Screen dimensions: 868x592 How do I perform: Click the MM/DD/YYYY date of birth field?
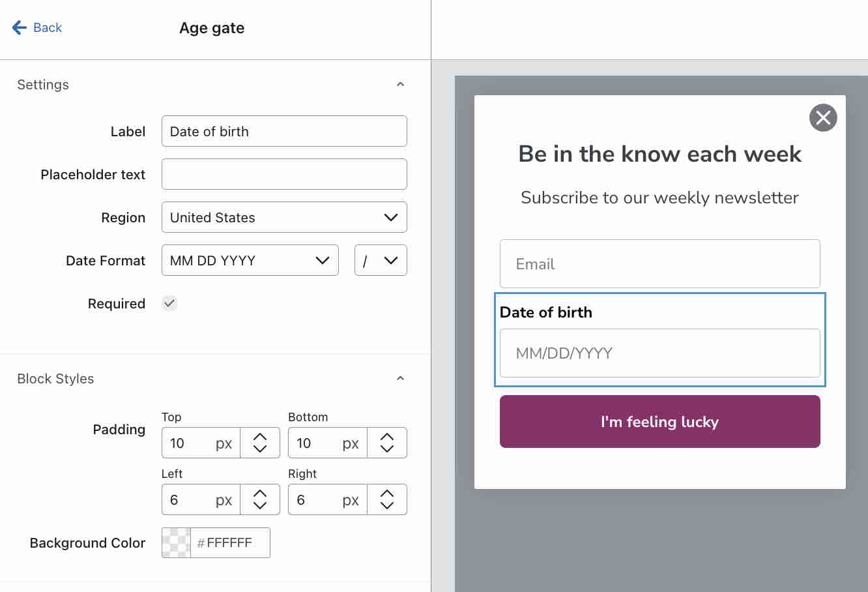click(x=659, y=353)
